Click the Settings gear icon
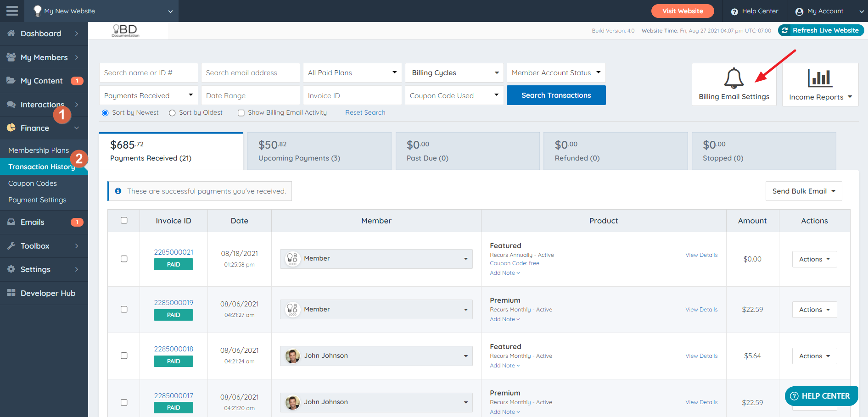 coord(11,269)
